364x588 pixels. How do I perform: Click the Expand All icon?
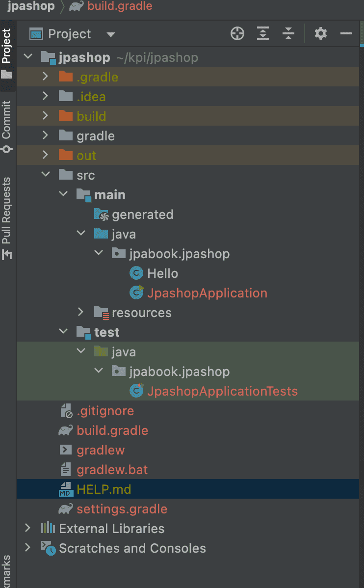pos(263,34)
